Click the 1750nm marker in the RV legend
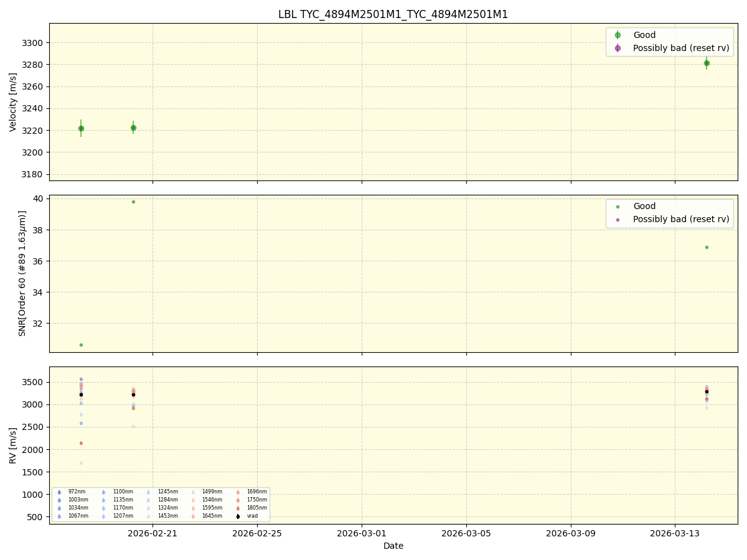 (238, 500)
